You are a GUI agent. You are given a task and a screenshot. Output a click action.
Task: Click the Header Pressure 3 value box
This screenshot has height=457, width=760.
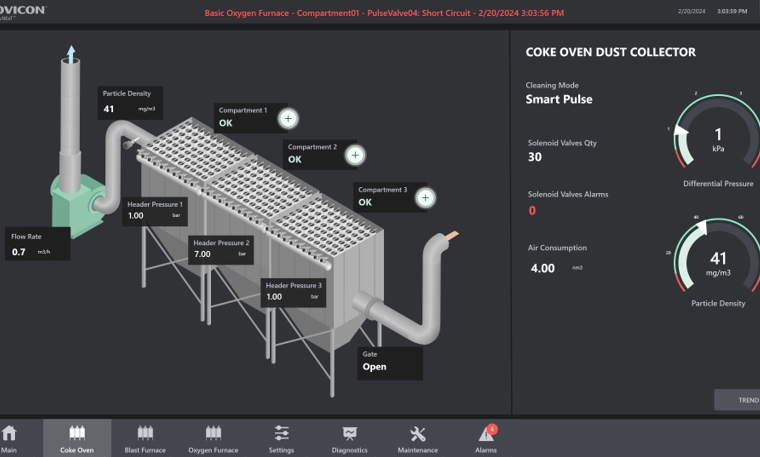pyautogui.click(x=293, y=292)
